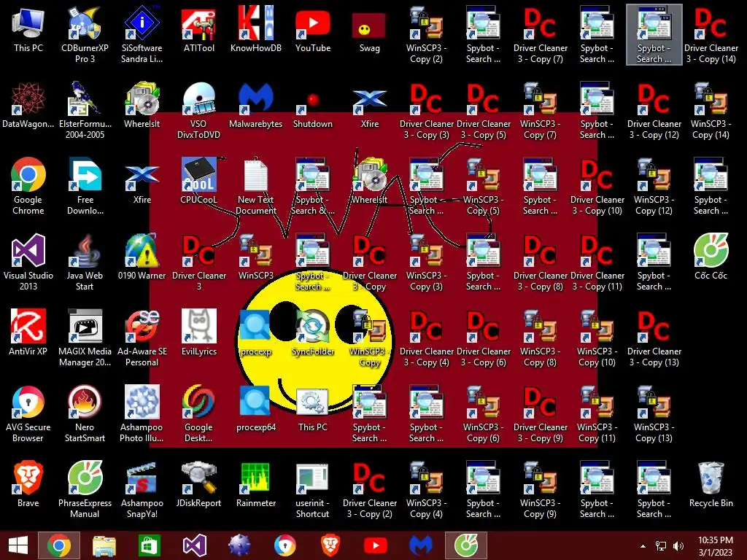Select Driver Cleaner 3 - Copy (12) icon

point(654,111)
